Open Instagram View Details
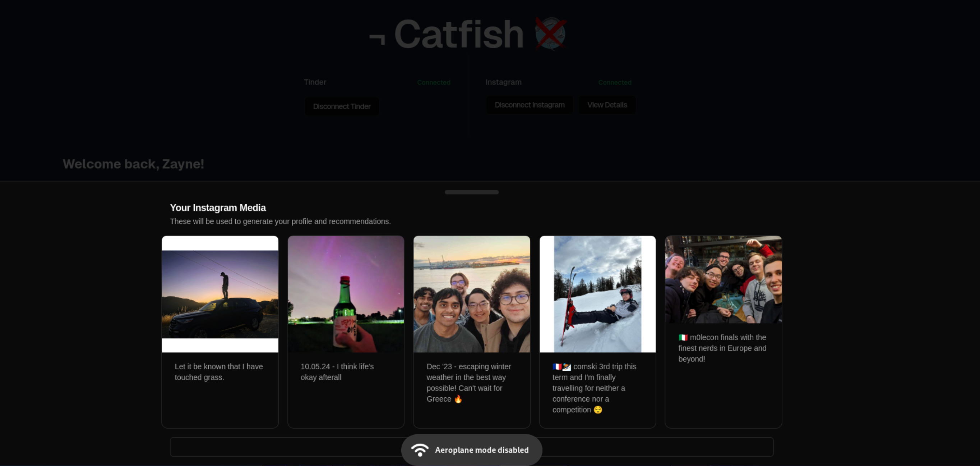Image resolution: width=980 pixels, height=466 pixels. point(607,105)
